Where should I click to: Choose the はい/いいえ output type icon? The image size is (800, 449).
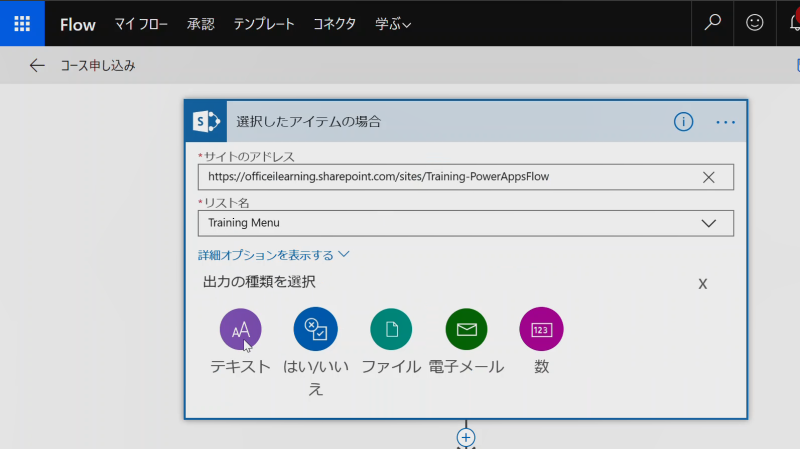[x=315, y=329]
